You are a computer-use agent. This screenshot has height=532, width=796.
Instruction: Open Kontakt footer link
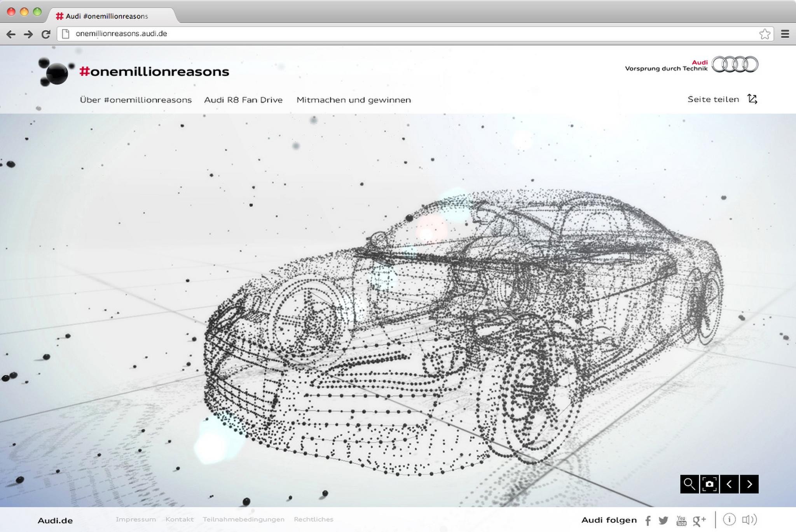(x=180, y=520)
